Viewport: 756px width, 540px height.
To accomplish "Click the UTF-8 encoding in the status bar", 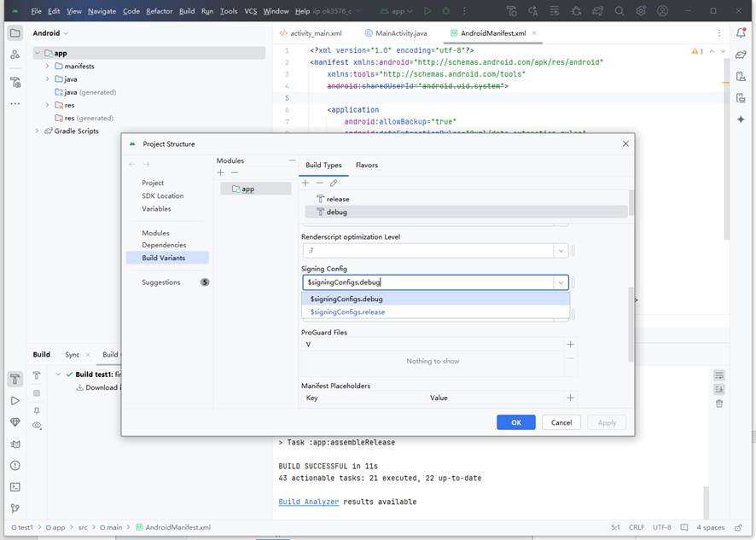I will pyautogui.click(x=662, y=527).
